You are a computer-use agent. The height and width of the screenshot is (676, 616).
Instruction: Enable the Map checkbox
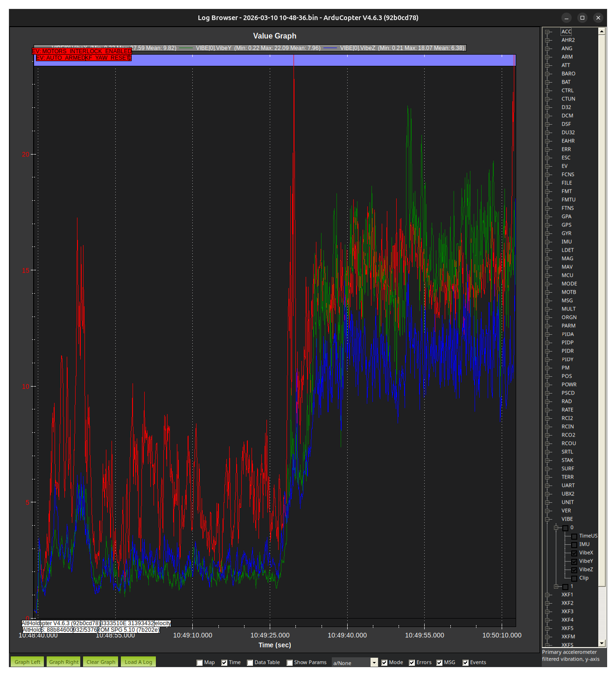200,662
